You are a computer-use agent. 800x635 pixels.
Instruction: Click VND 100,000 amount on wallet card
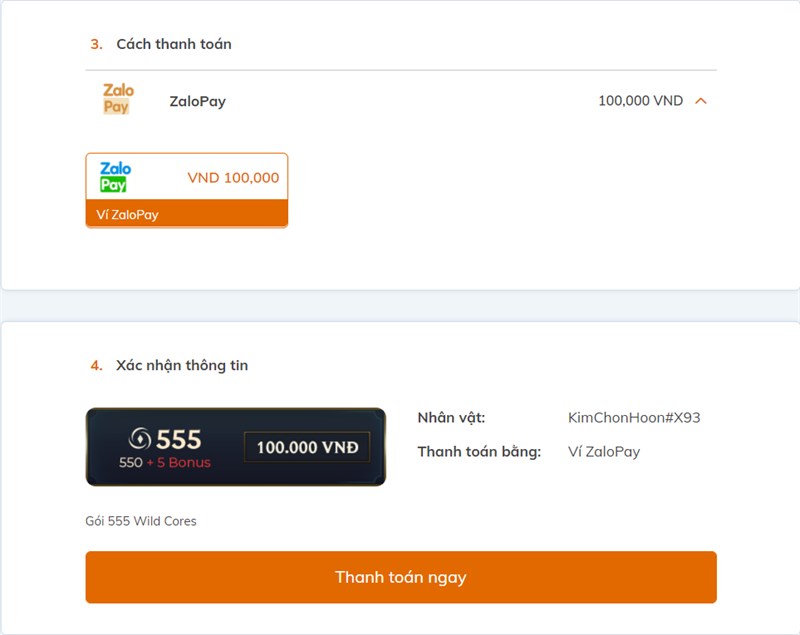(233, 178)
